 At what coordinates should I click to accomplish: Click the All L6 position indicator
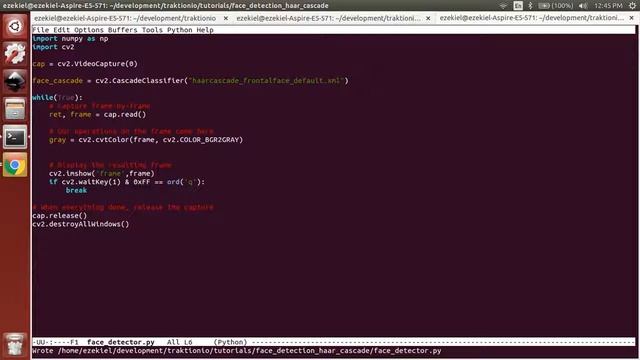179,342
